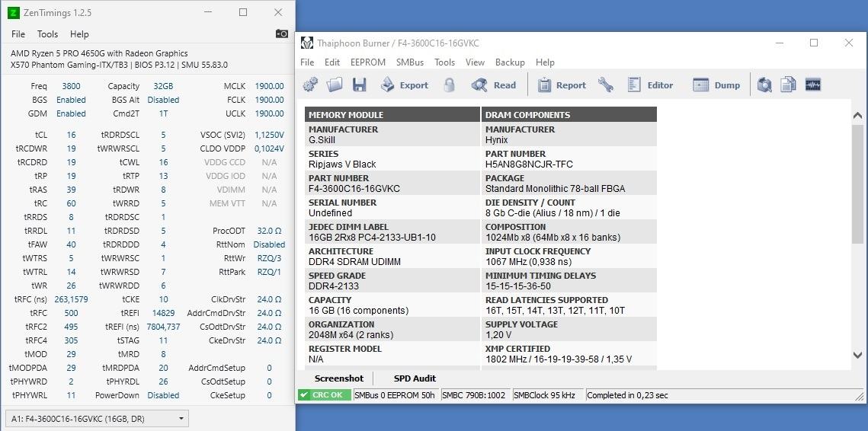Click 'Completed in 0,23 sec' status text

(x=627, y=395)
